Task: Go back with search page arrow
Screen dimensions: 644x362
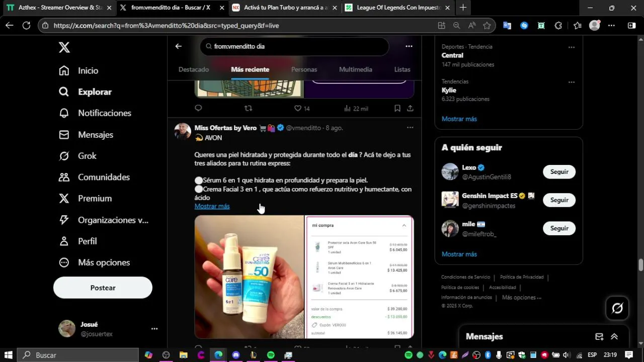Action: point(178,46)
